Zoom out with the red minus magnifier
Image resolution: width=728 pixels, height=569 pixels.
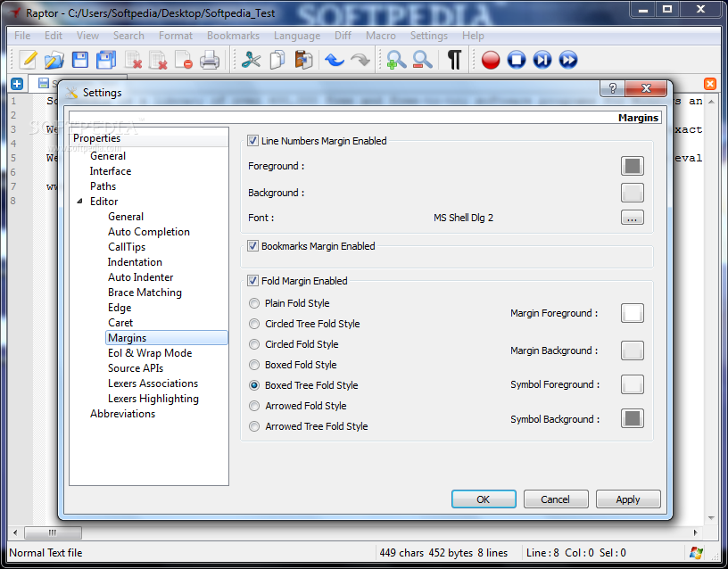(423, 60)
